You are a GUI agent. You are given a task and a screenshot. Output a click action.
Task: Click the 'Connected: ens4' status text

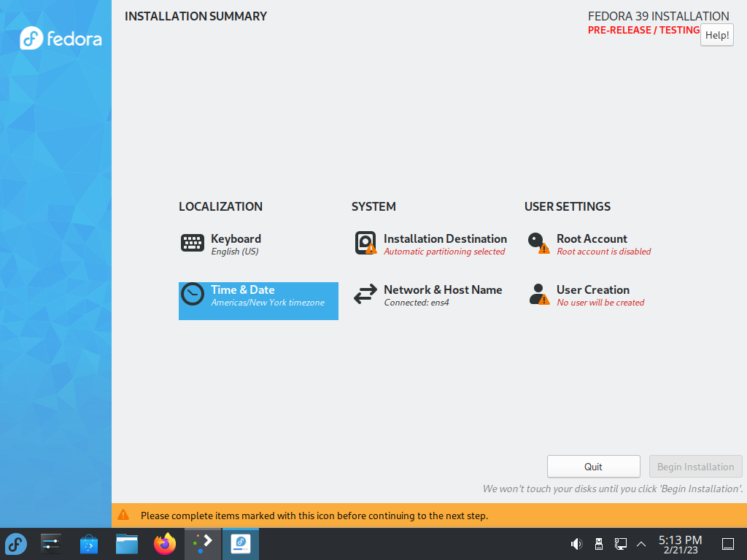point(417,303)
